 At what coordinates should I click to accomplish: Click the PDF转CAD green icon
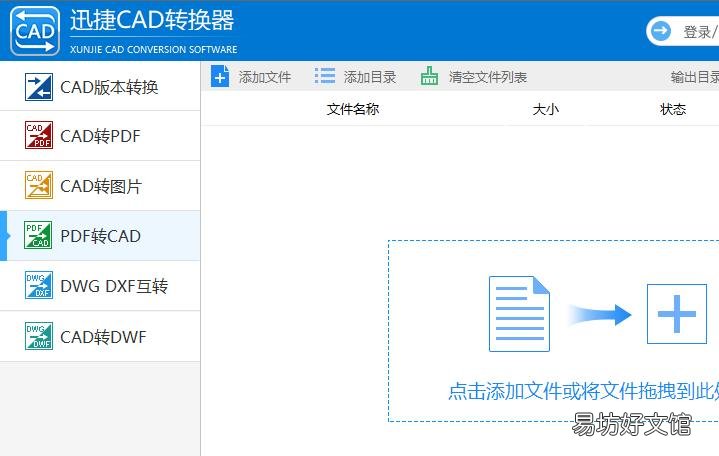click(x=38, y=235)
